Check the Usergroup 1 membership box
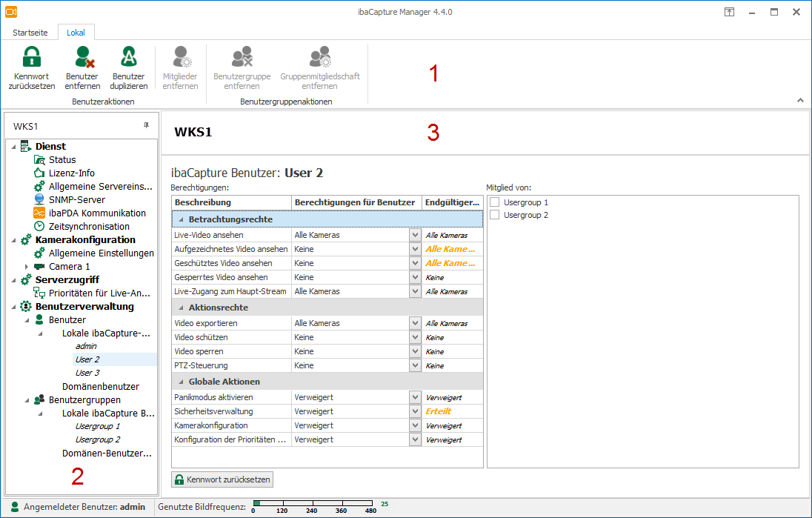 (495, 202)
